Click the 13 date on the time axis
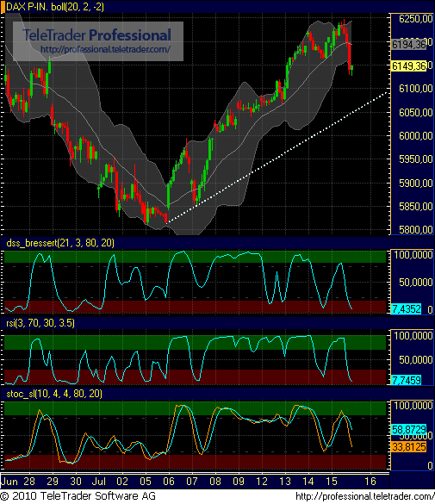 click(x=285, y=482)
